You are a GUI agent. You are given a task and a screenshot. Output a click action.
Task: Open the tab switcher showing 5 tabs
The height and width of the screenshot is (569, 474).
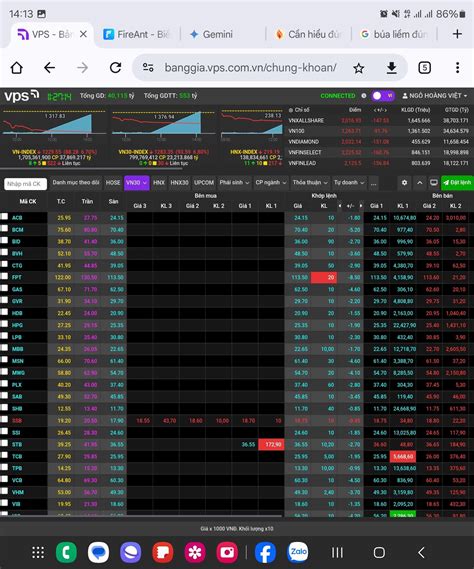coord(425,68)
